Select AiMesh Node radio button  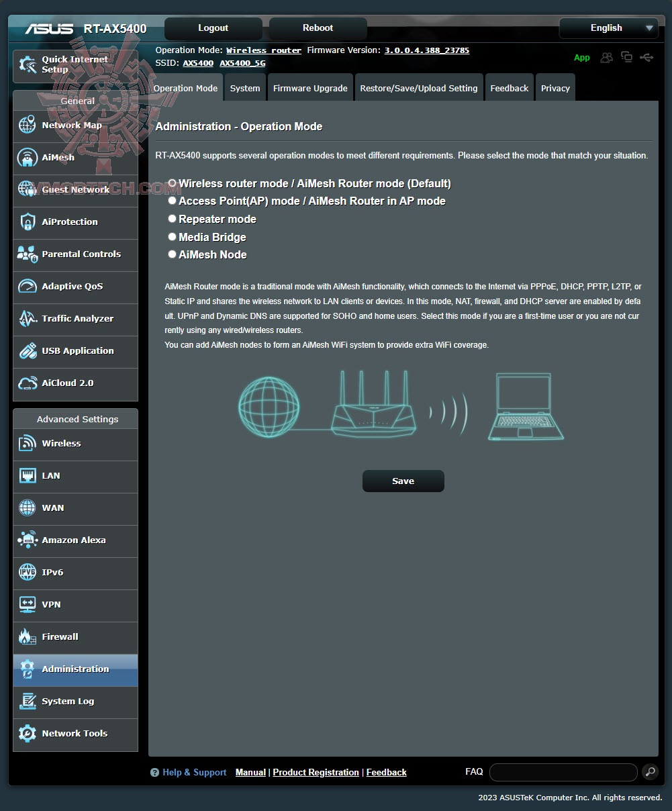pos(173,254)
